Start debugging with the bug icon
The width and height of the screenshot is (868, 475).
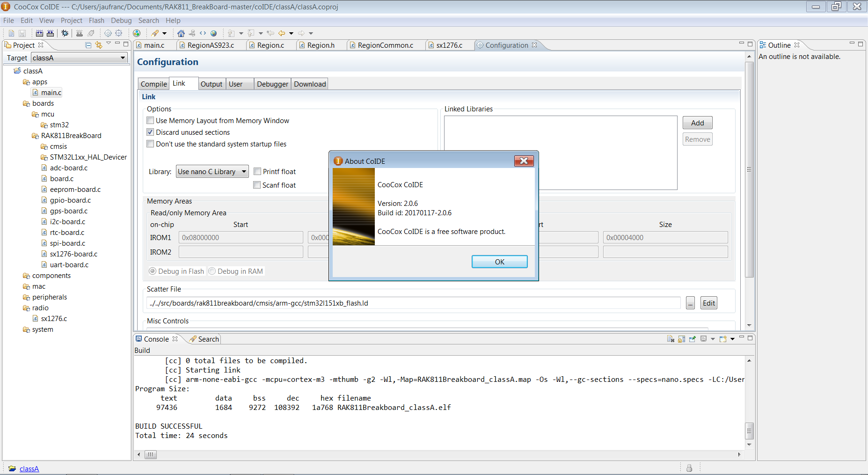click(65, 33)
